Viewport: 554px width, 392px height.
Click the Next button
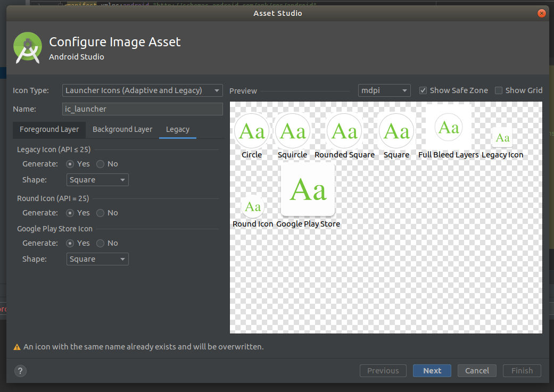click(x=432, y=371)
